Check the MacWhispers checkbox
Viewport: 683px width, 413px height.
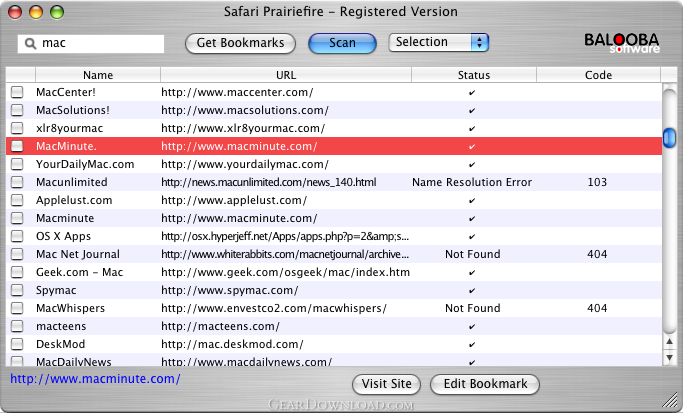point(17,308)
